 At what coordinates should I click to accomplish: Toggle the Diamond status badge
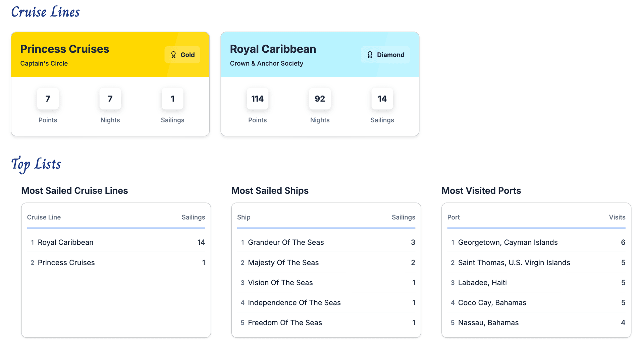point(385,55)
